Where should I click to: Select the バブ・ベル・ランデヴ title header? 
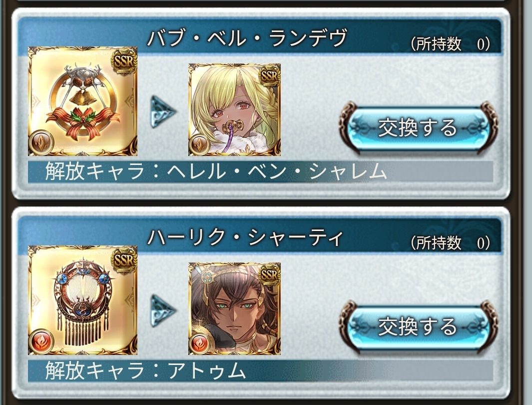coord(247,37)
